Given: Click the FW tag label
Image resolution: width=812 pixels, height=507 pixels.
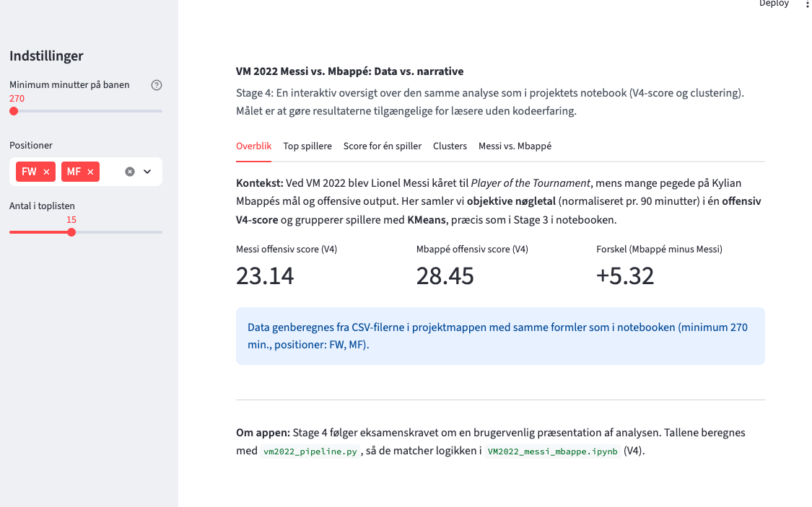Looking at the screenshot, I should click(x=29, y=172).
